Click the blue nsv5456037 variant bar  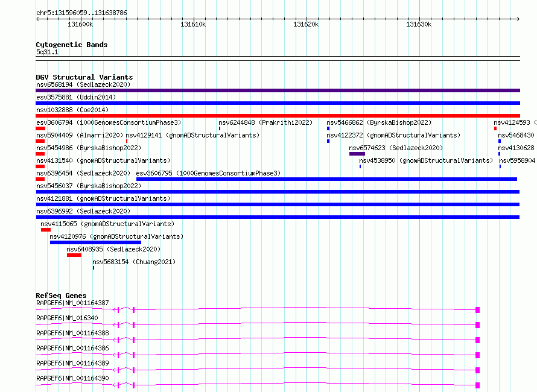278,192
